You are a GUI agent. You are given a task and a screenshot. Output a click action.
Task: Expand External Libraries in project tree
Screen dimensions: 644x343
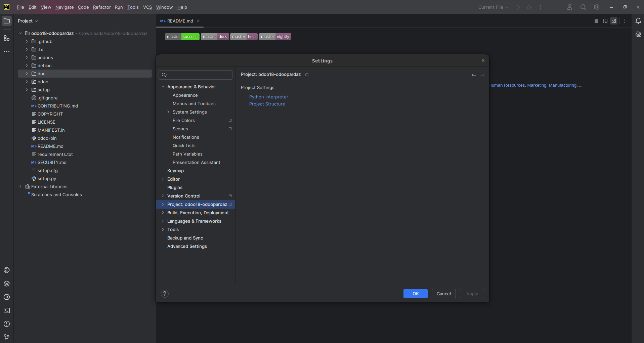pos(20,186)
